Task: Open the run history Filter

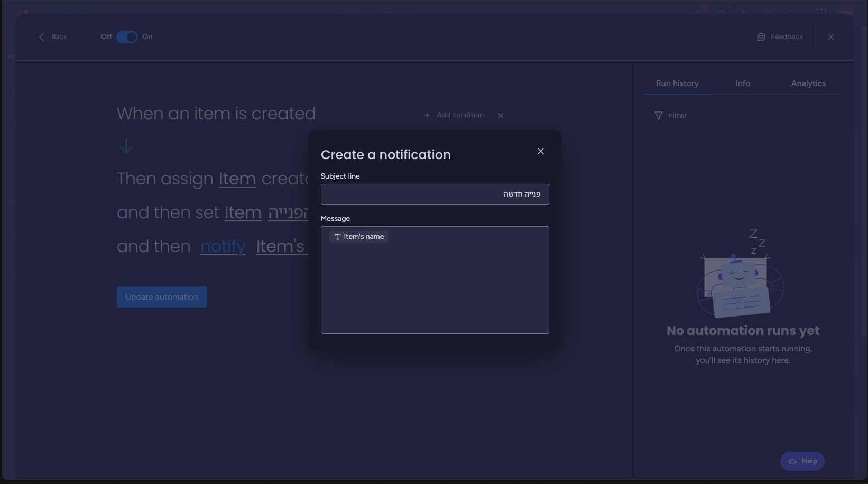Action: click(670, 116)
